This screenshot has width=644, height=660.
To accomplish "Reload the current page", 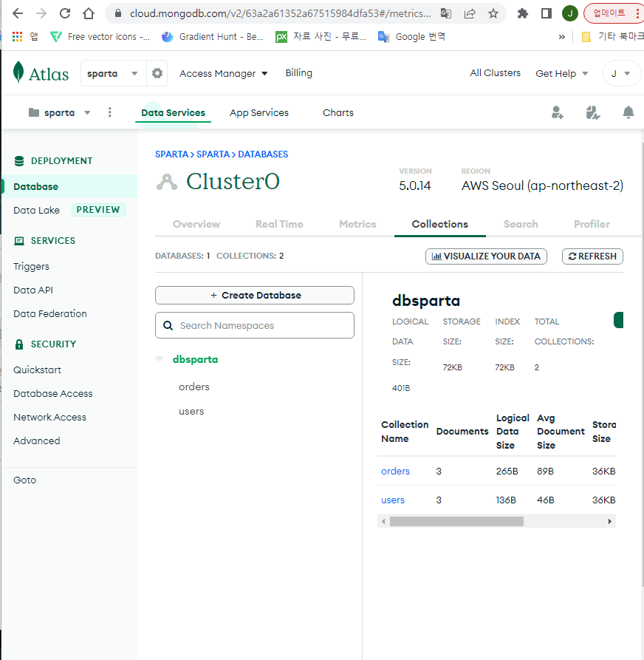I will pos(65,13).
